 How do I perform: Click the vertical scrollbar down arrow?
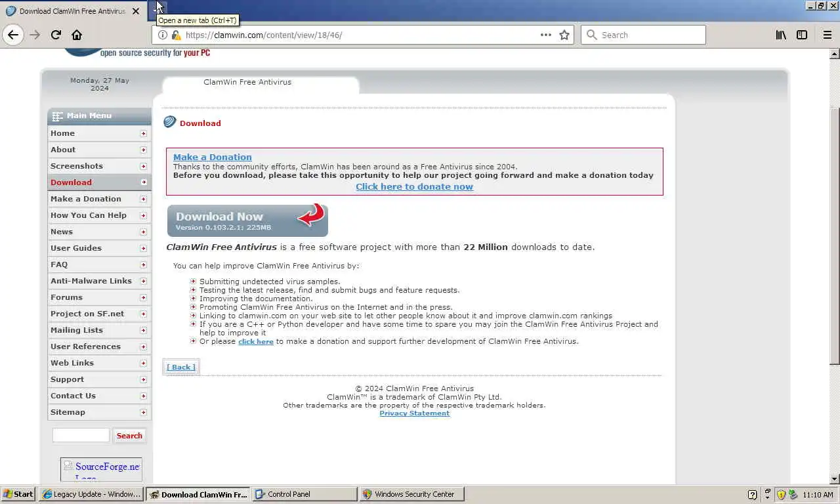tap(835, 479)
